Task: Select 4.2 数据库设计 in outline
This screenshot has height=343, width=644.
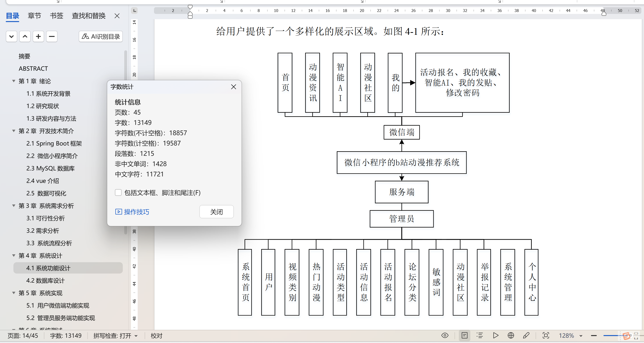Action: click(45, 280)
